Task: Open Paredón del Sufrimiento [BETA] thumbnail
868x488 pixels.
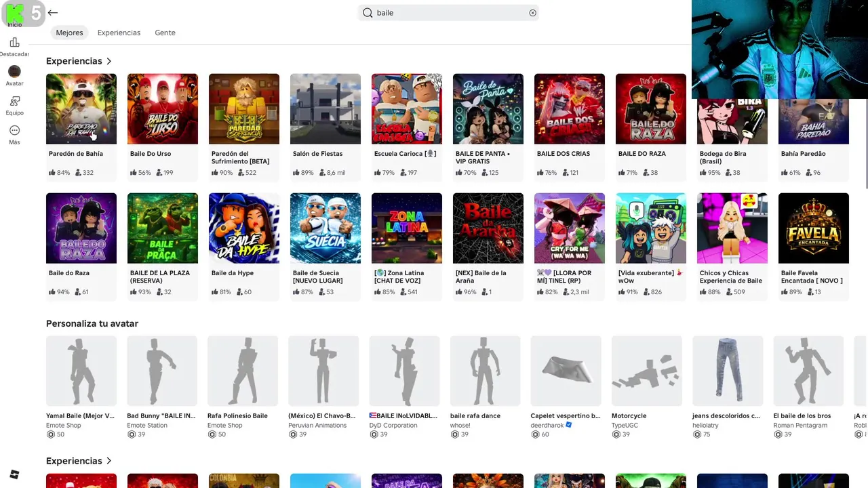Action: (x=244, y=109)
